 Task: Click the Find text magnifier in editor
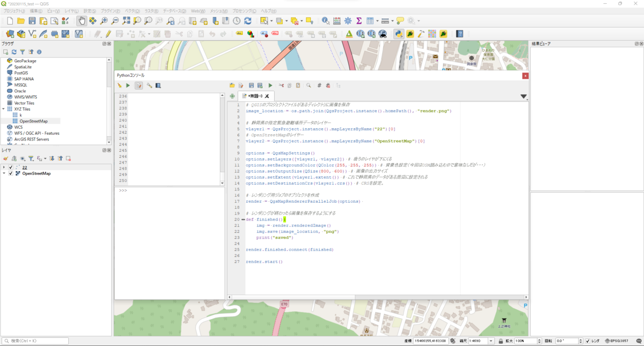click(309, 85)
